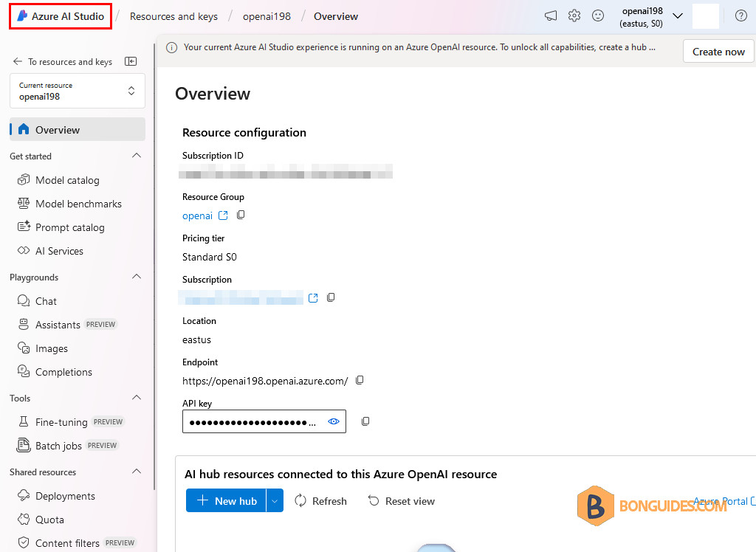This screenshot has width=756, height=552.
Task: Click the New hub button
Action: [x=226, y=501]
